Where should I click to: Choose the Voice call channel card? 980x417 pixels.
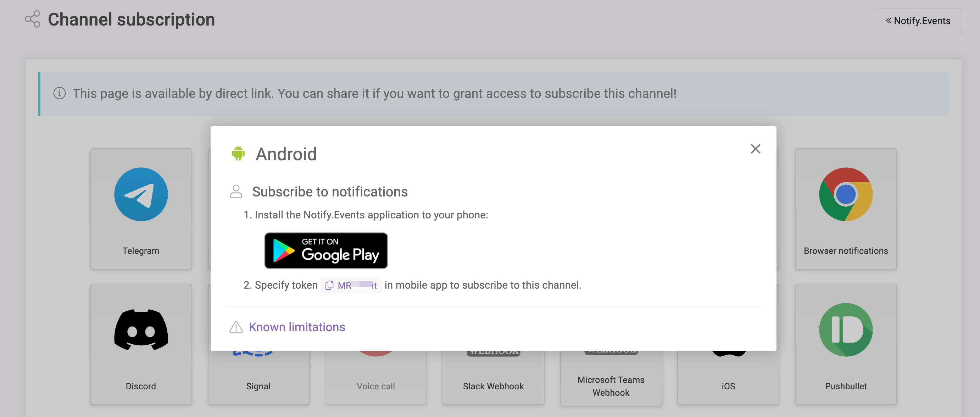(x=376, y=378)
